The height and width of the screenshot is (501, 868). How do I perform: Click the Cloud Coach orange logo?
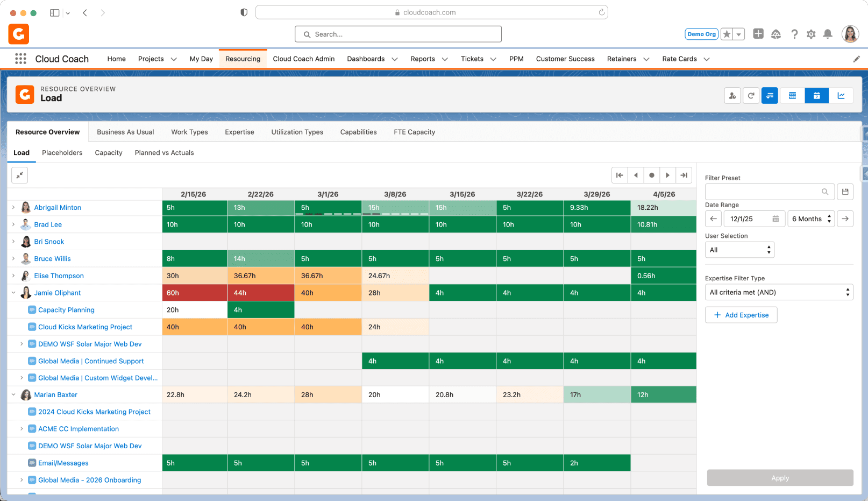point(19,34)
